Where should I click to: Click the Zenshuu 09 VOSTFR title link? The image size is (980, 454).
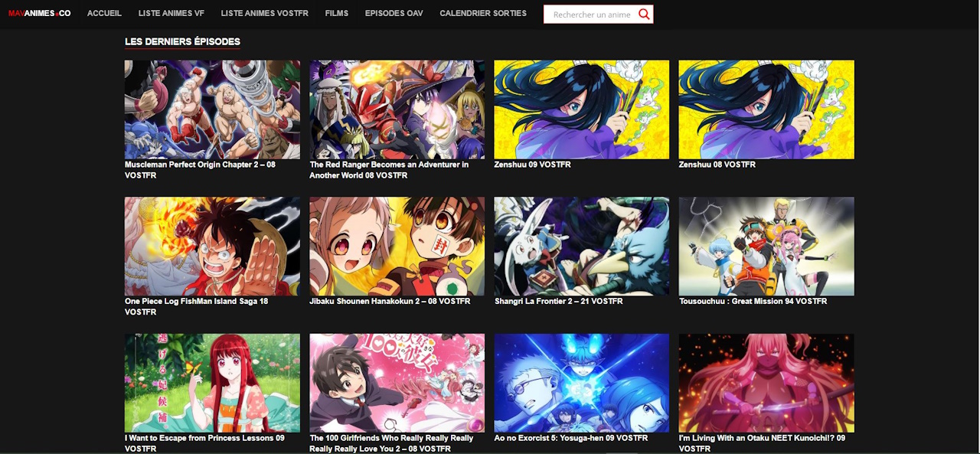point(532,165)
